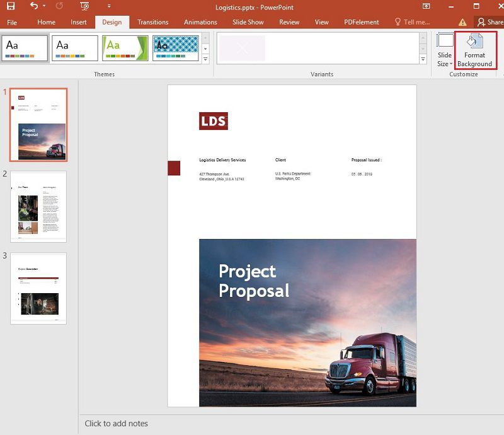Open Format Background
This screenshot has height=435, width=504.
[x=474, y=54]
